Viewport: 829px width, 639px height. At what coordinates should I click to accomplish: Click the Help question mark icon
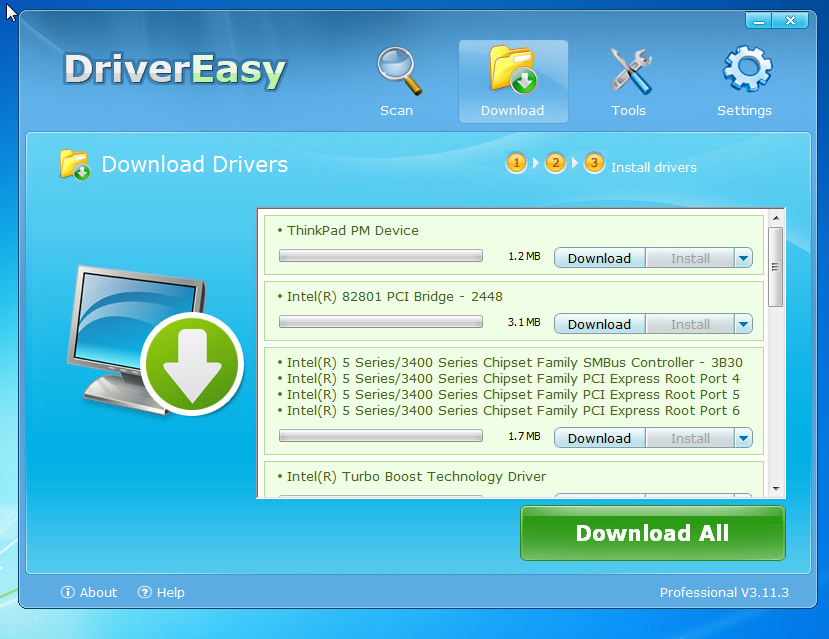click(x=144, y=592)
